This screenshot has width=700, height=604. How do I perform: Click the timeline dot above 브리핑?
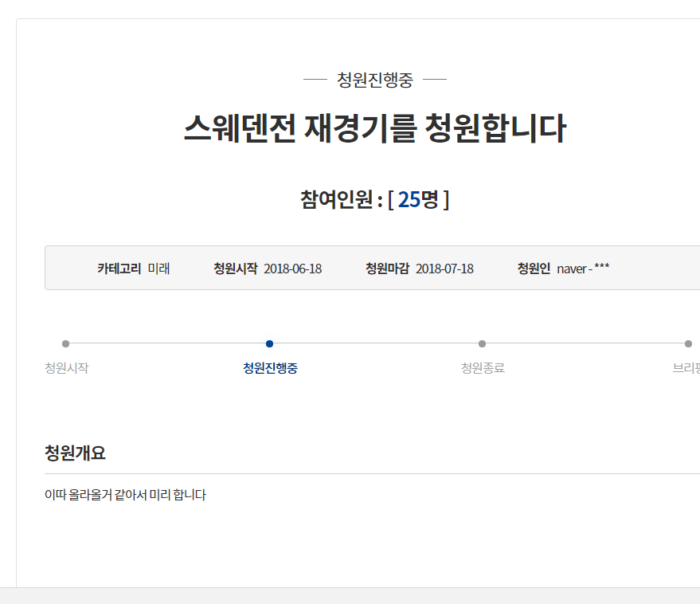(x=688, y=343)
